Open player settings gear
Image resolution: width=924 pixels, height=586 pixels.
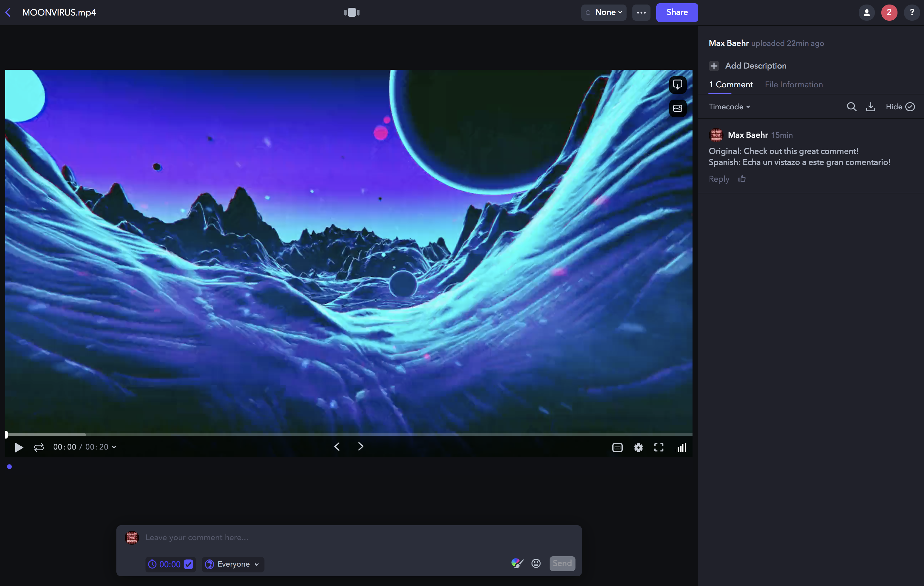coord(638,448)
